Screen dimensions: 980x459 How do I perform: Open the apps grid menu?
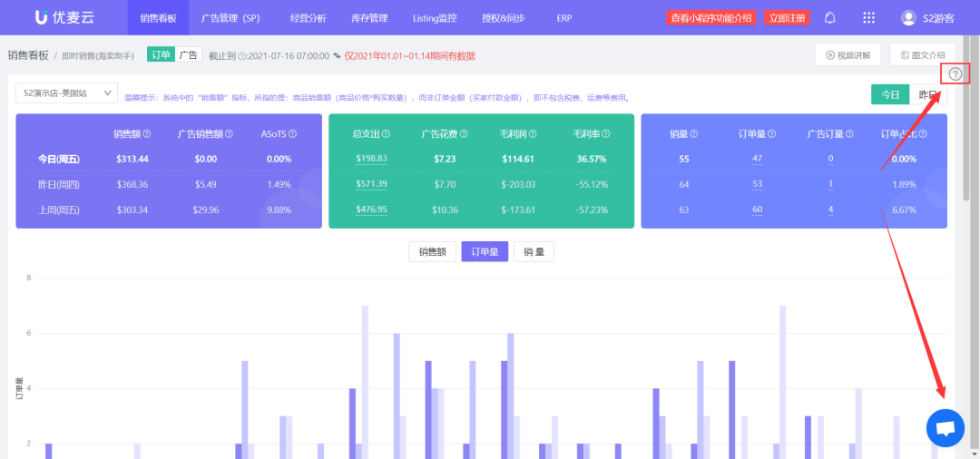click(868, 17)
